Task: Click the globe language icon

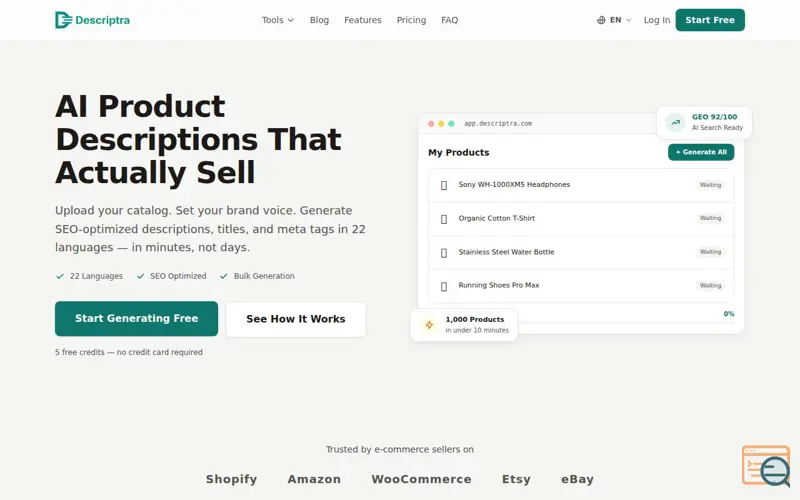Action: pyautogui.click(x=601, y=20)
